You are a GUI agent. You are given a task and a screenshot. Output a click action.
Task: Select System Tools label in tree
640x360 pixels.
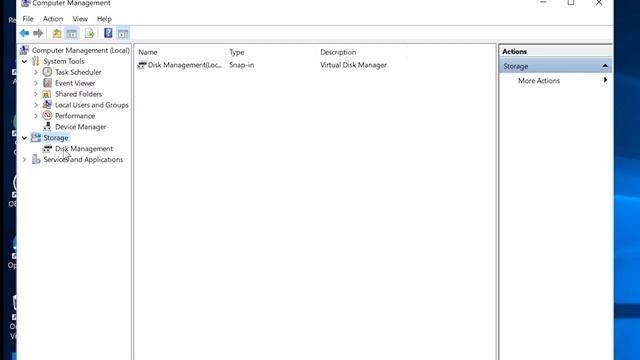[64, 61]
